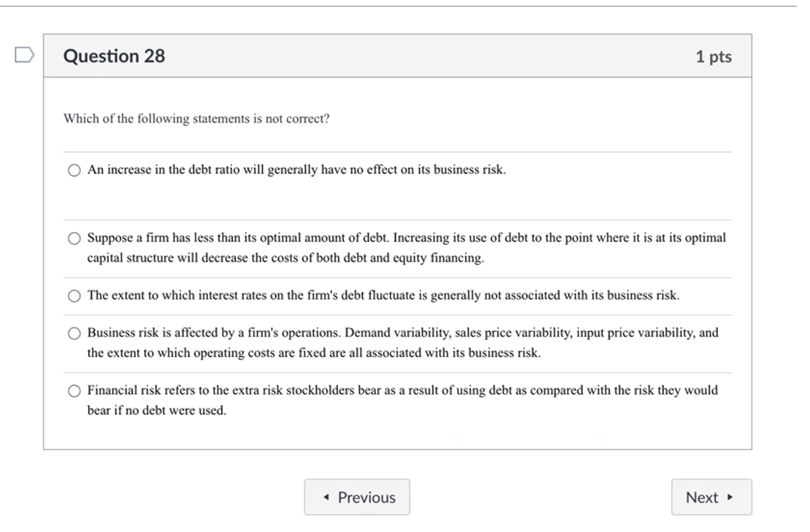This screenshot has width=810, height=532.
Task: Flag Question 28 with the bookmark icon
Action: coord(24,55)
